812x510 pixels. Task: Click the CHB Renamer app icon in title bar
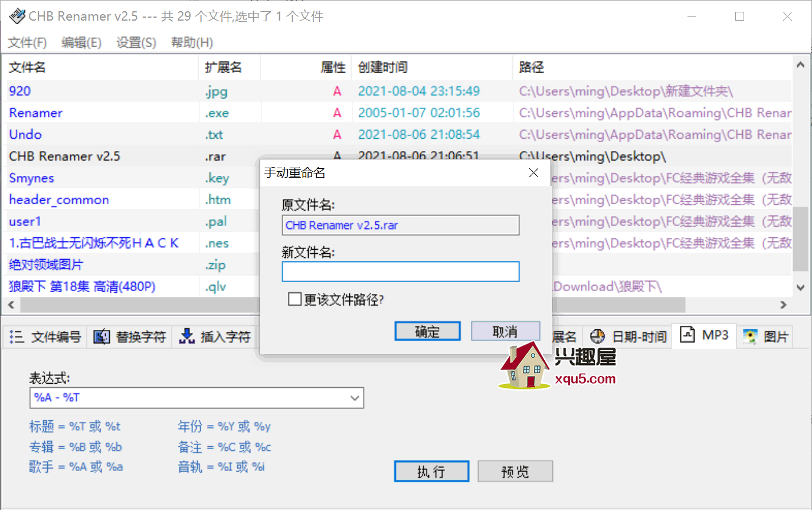[x=17, y=16]
